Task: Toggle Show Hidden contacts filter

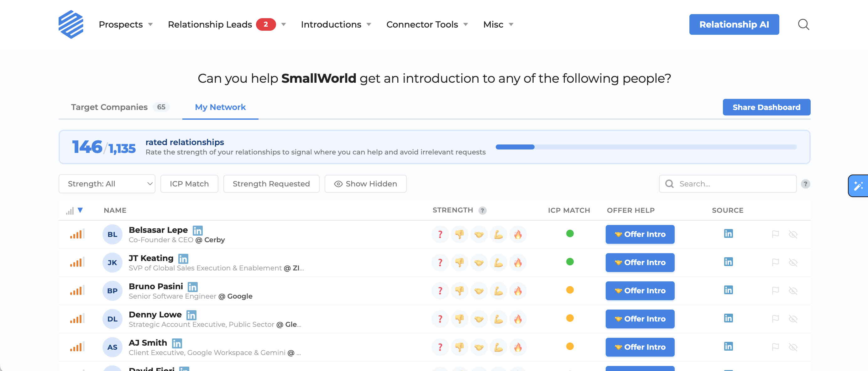Action: [365, 184]
